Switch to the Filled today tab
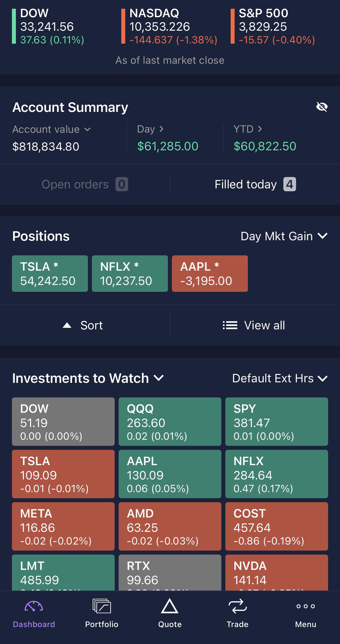 coord(255,184)
